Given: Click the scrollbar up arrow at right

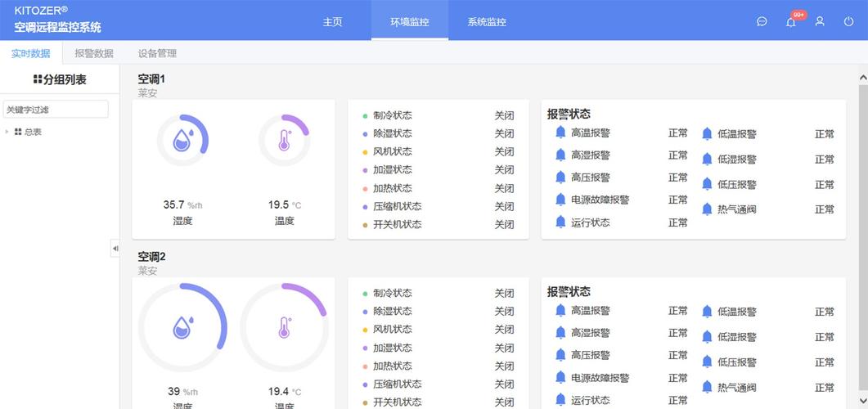Looking at the screenshot, I should coord(863,78).
